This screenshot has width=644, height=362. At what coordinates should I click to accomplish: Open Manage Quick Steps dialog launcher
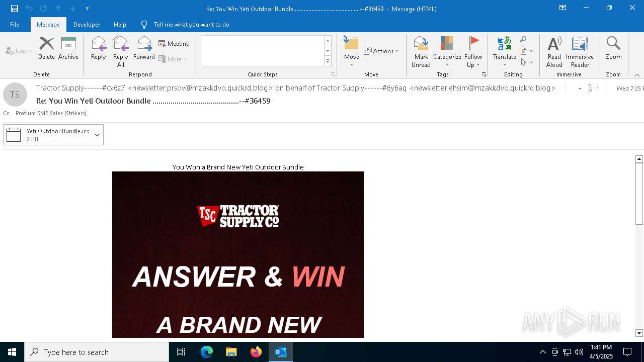333,74
